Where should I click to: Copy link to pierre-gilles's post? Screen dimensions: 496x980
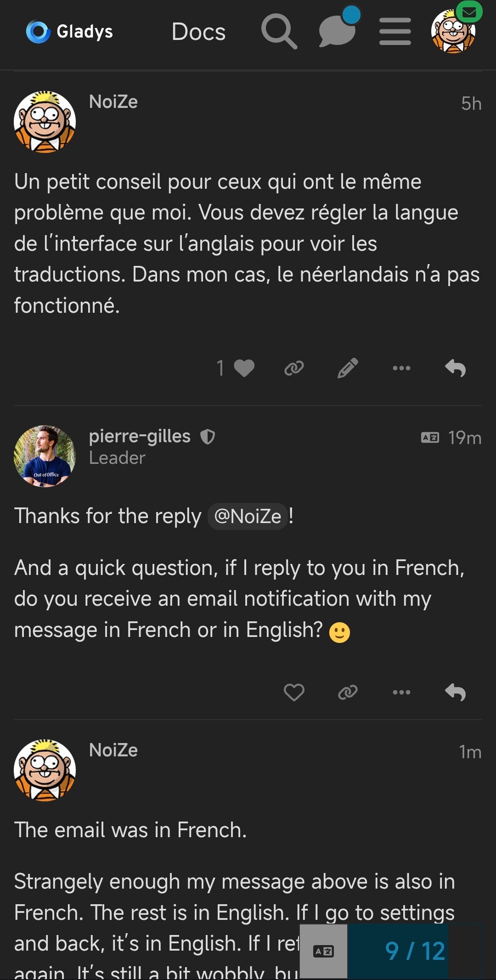(348, 692)
